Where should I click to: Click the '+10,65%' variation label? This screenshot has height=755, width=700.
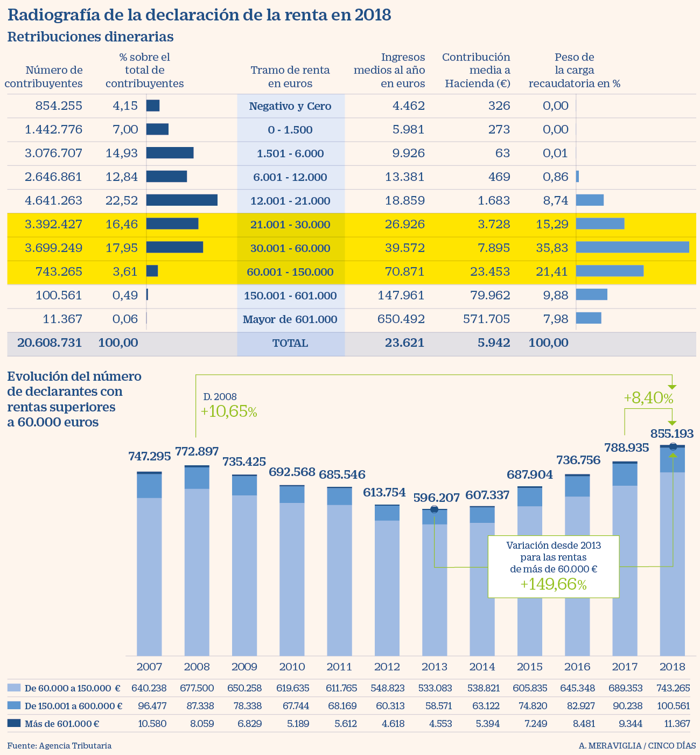tap(229, 411)
